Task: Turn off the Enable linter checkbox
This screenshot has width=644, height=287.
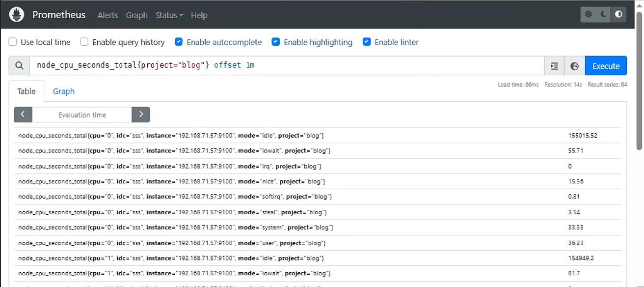Action: pyautogui.click(x=367, y=42)
